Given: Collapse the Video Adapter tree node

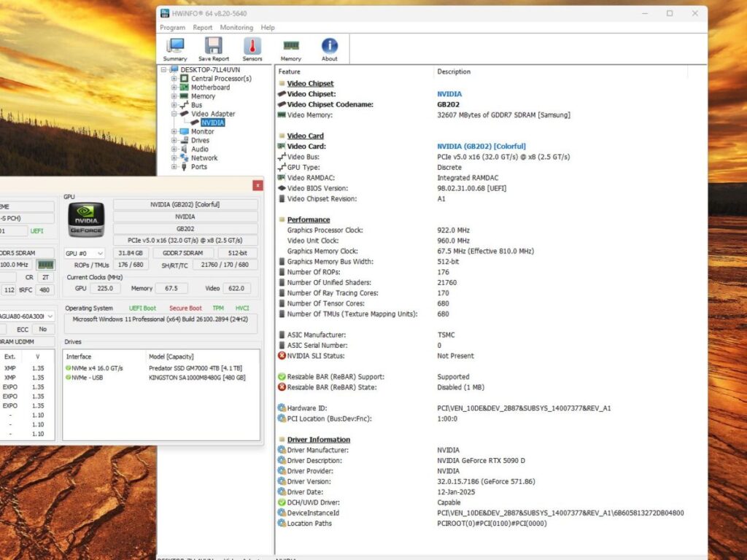Looking at the screenshot, I should click(174, 114).
